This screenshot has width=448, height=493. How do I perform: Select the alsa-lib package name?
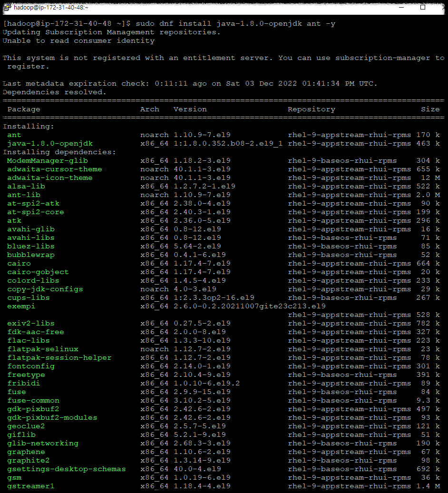[26, 186]
